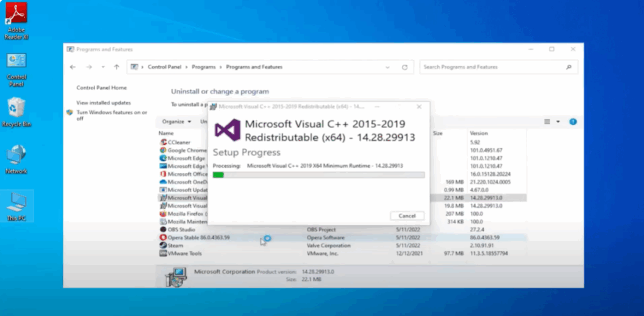Click the installer icon in details pane

coord(176,277)
